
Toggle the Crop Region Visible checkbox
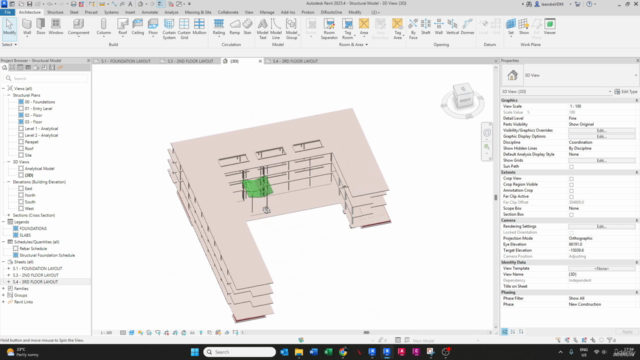point(571,184)
